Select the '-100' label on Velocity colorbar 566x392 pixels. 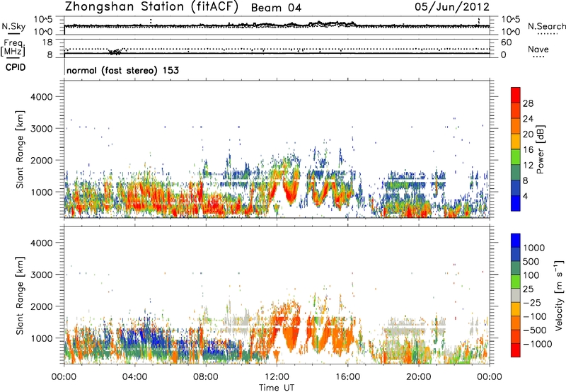535,316
